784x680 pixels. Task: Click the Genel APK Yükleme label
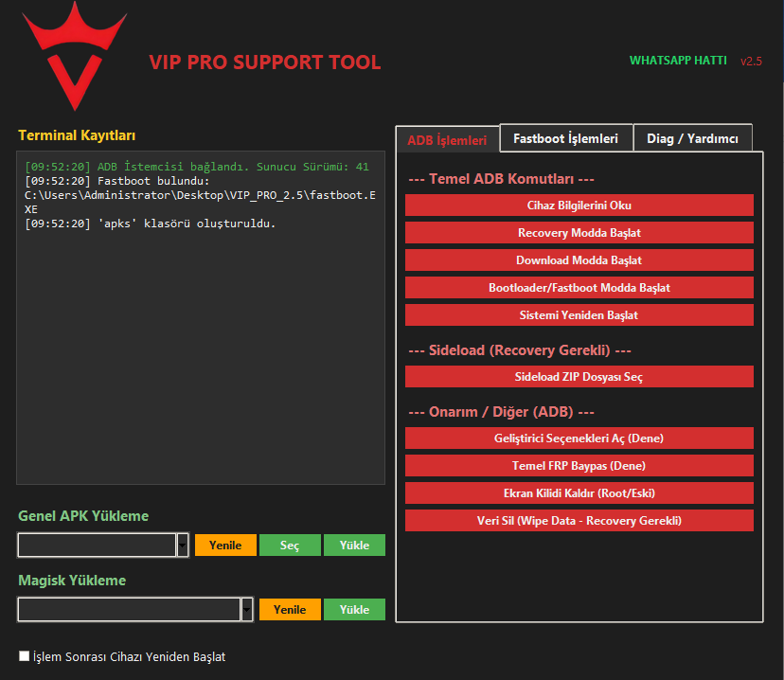click(x=83, y=516)
